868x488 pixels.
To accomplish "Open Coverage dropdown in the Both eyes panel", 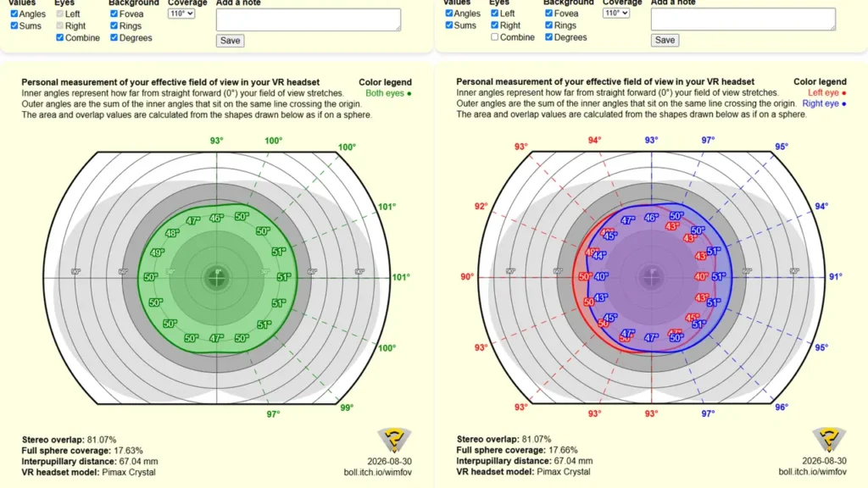I will click(181, 14).
